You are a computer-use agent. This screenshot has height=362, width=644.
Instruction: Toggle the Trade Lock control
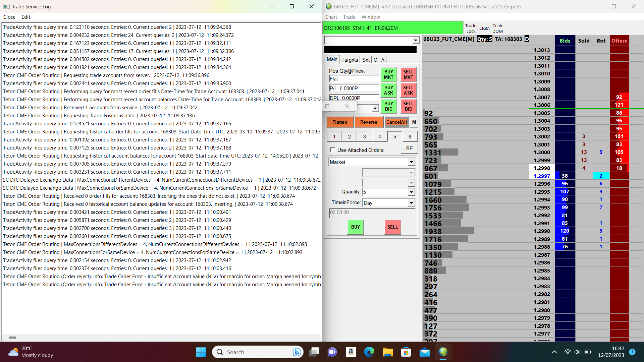(x=471, y=28)
